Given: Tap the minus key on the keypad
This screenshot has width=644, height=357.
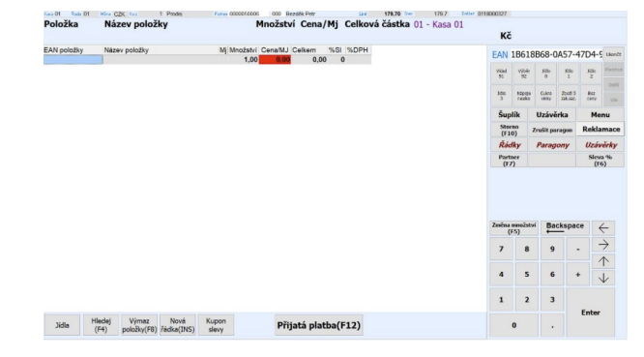Looking at the screenshot, I should [577, 249].
